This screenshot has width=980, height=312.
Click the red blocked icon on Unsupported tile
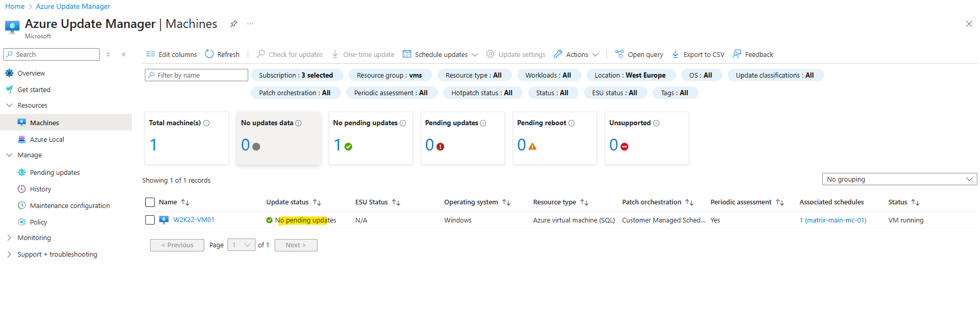(625, 147)
